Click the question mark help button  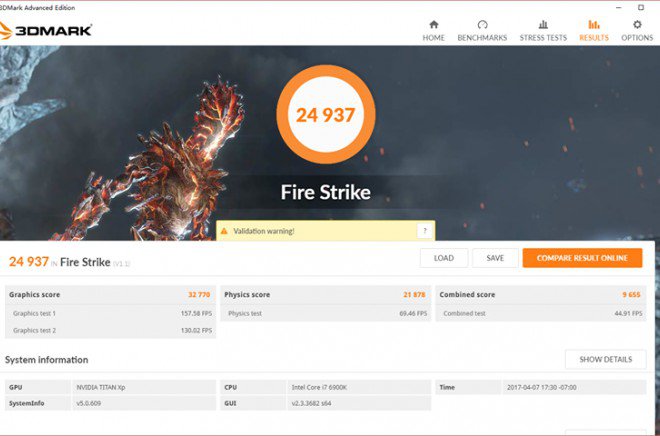coord(425,231)
